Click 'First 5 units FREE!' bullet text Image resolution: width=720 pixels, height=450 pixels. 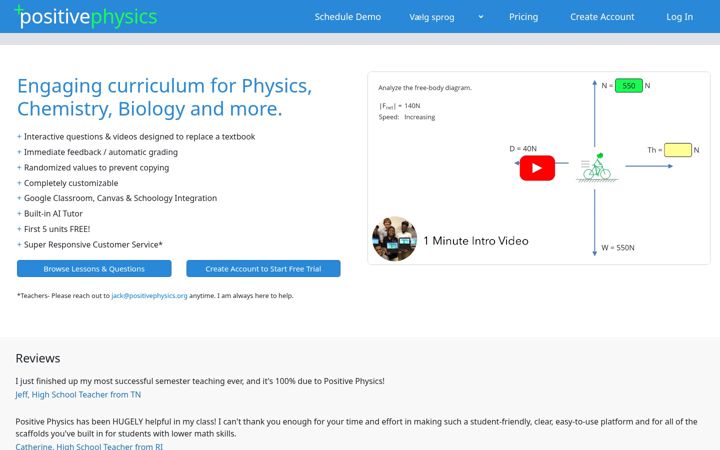click(x=57, y=229)
